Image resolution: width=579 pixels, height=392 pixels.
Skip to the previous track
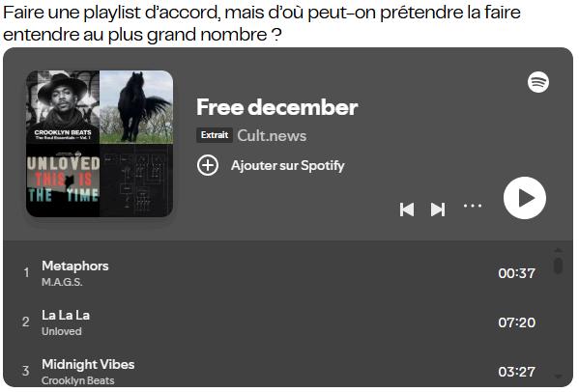click(407, 210)
